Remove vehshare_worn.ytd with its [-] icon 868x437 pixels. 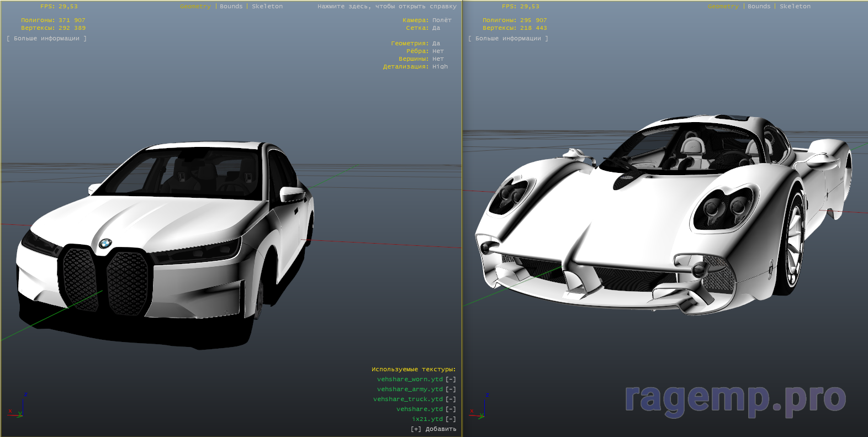(451, 380)
